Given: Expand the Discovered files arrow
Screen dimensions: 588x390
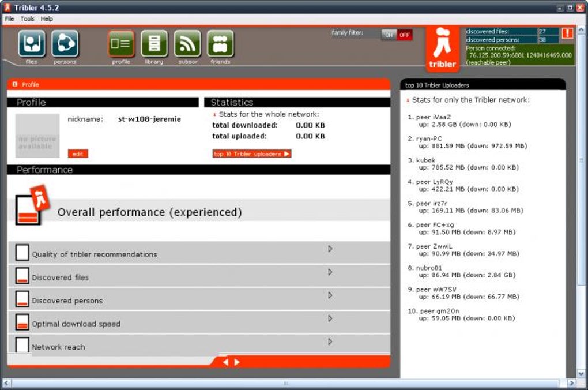Looking at the screenshot, I should (330, 272).
